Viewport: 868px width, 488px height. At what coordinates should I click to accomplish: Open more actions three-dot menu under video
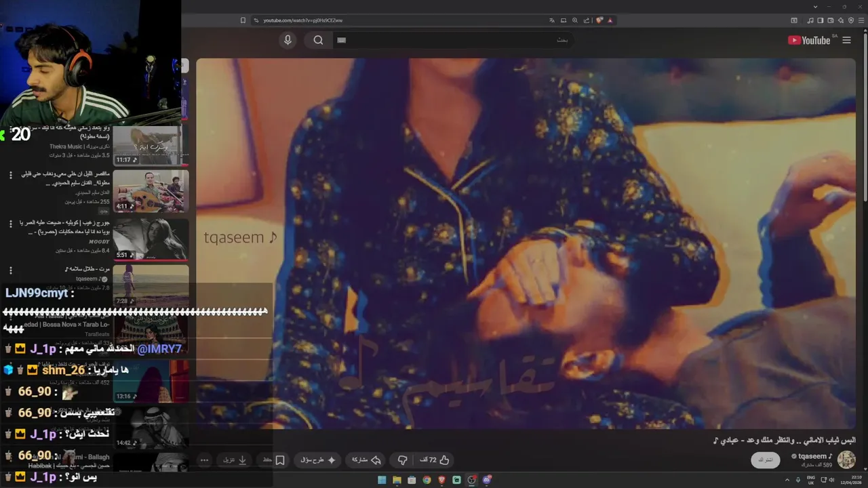click(x=204, y=460)
